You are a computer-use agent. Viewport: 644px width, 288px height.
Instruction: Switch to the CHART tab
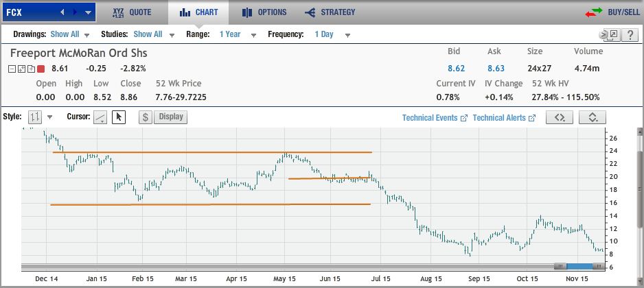pos(198,12)
